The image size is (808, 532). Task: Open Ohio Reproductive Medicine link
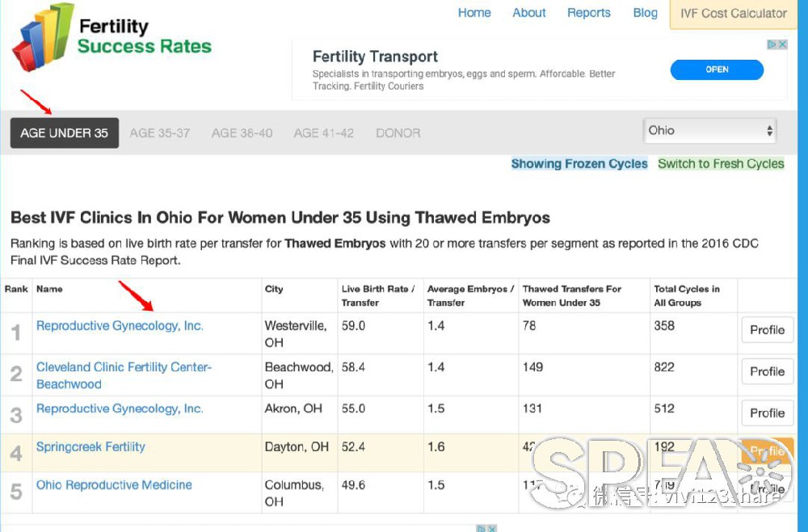click(114, 484)
